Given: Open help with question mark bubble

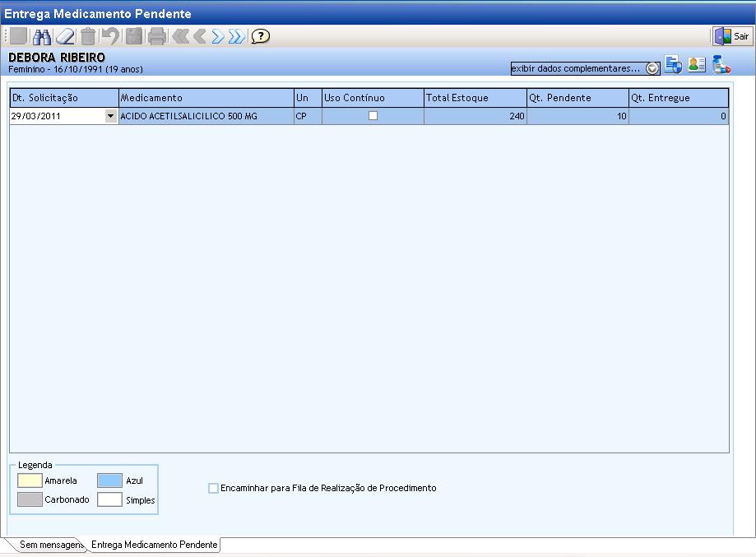Looking at the screenshot, I should [x=260, y=36].
